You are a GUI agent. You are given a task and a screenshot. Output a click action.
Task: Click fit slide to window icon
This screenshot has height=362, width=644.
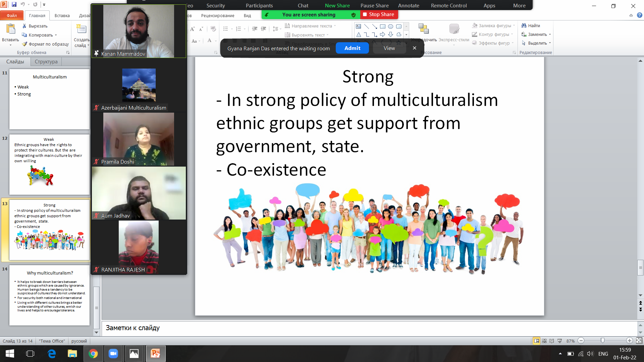pos(639,341)
